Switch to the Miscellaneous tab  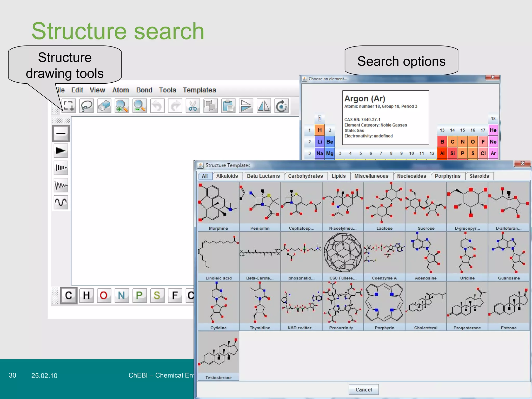(x=371, y=176)
